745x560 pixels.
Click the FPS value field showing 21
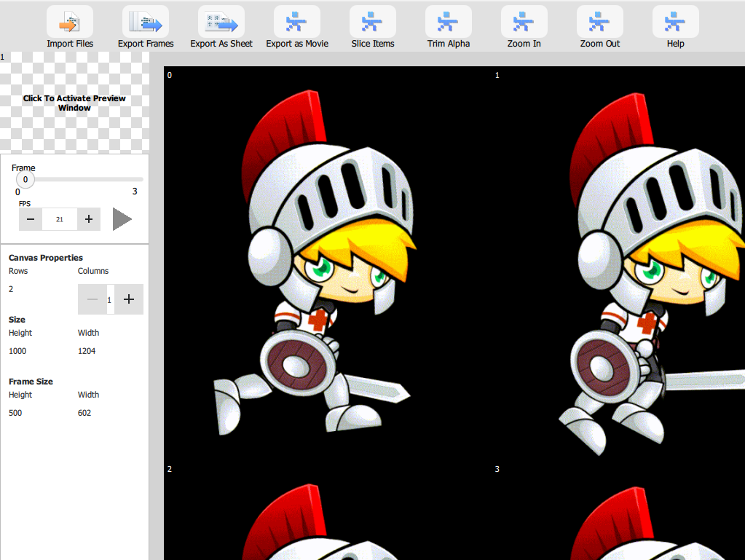[60, 219]
